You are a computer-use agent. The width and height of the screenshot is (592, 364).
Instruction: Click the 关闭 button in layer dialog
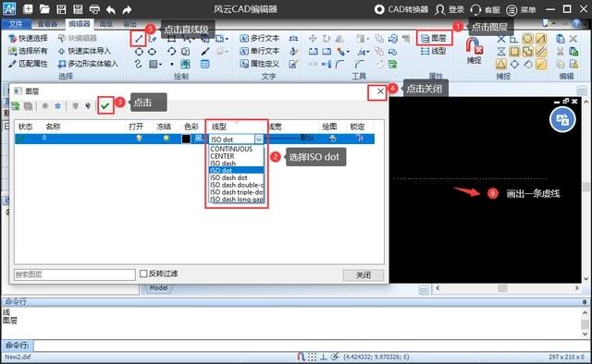(364, 275)
